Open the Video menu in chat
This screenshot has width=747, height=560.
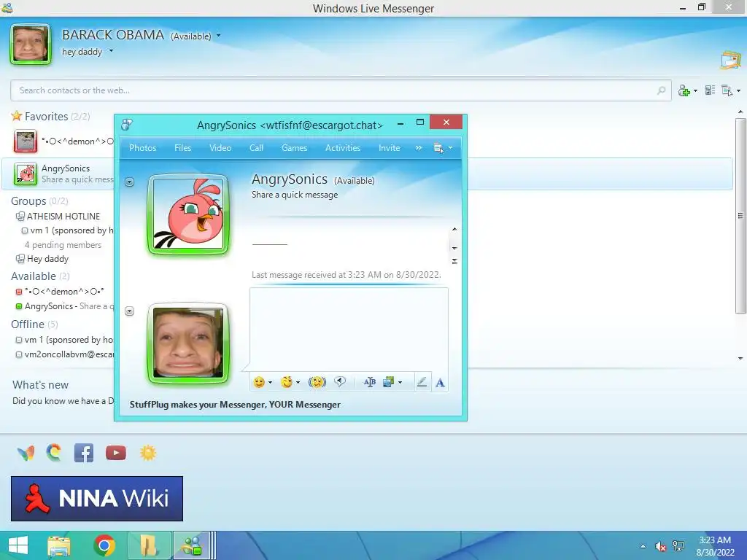click(x=220, y=148)
